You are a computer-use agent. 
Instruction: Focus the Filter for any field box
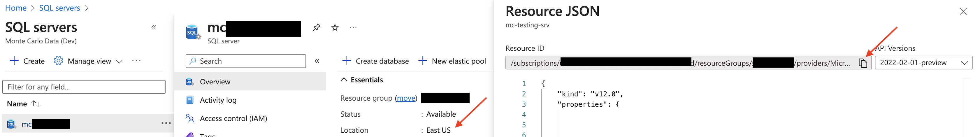click(x=84, y=87)
